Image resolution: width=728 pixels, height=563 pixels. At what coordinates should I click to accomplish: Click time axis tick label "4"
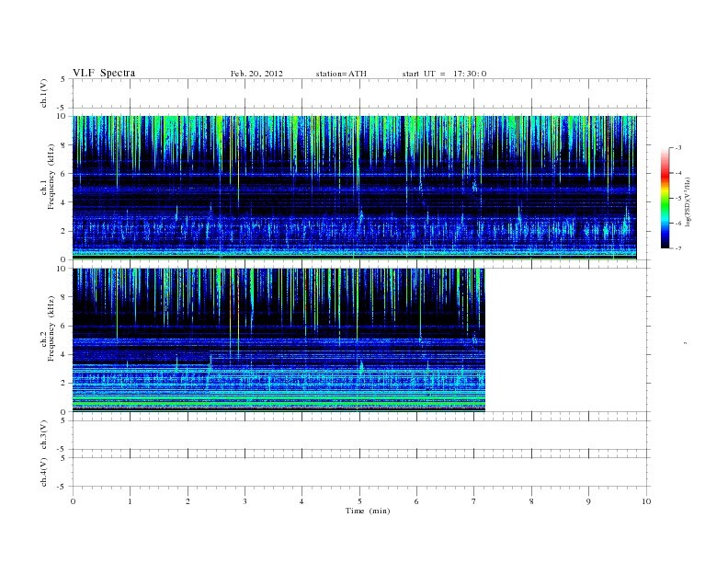point(301,501)
